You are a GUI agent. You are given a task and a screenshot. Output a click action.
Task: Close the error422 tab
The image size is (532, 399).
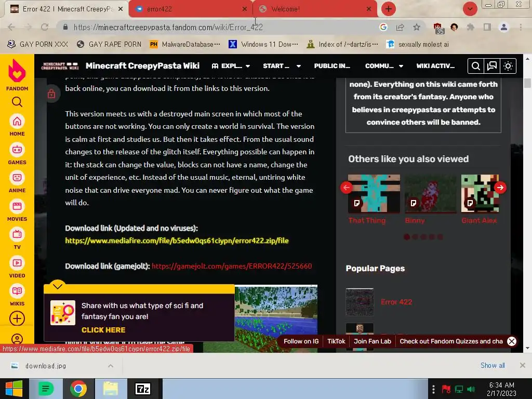[x=245, y=9]
